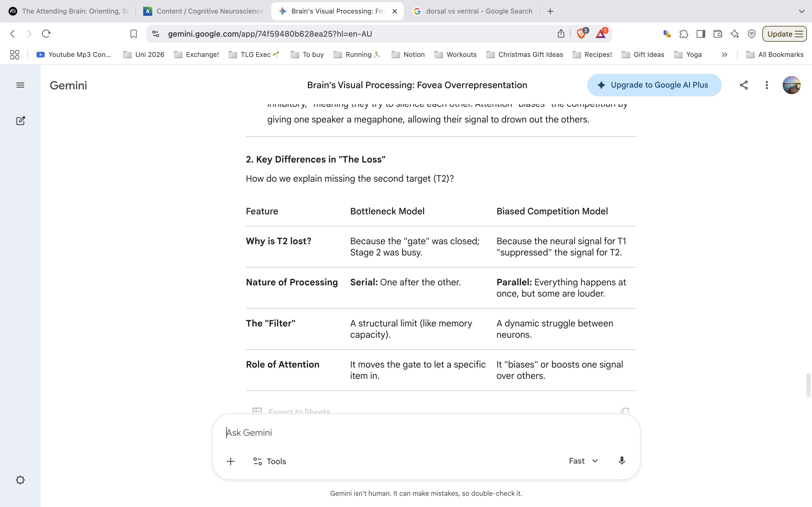Open the tab search dropdown arrow
This screenshot has height=507, width=812.
[802, 11]
